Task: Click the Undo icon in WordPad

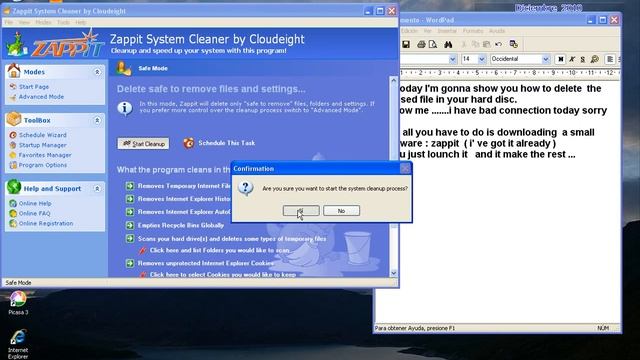Action: pos(498,44)
